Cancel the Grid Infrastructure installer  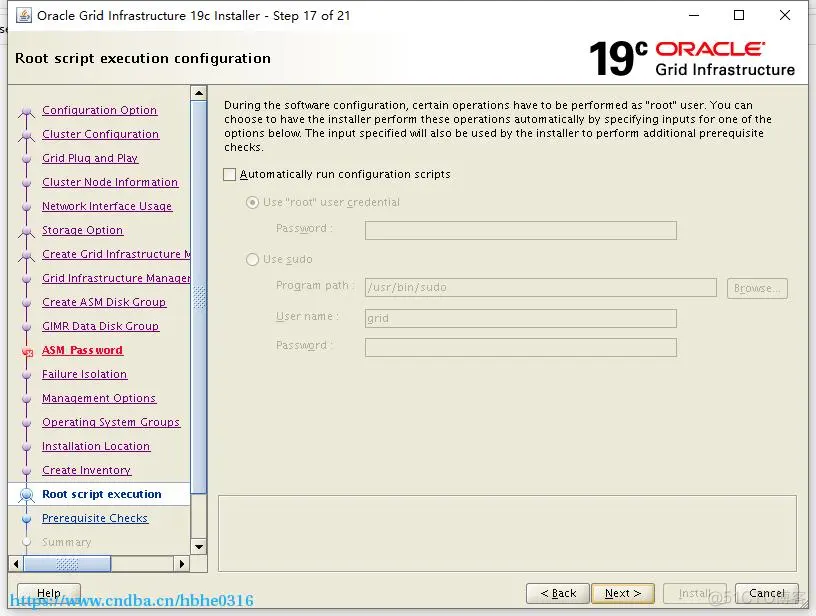(767, 593)
